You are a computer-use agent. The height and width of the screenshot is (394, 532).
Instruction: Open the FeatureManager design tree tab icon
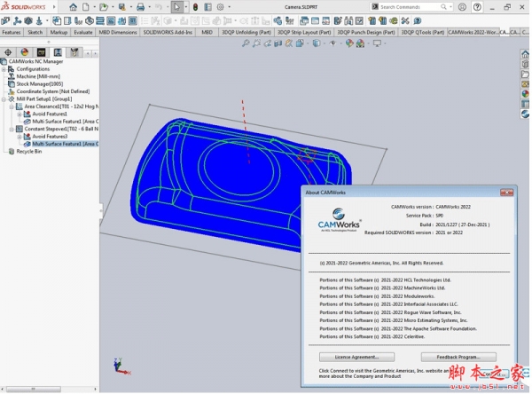click(8, 52)
